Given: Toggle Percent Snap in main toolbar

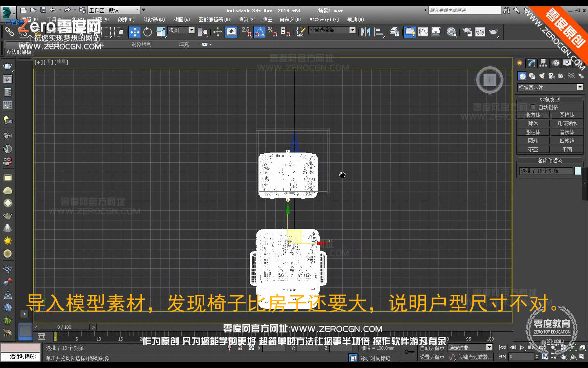Looking at the screenshot, I should pos(272,32).
